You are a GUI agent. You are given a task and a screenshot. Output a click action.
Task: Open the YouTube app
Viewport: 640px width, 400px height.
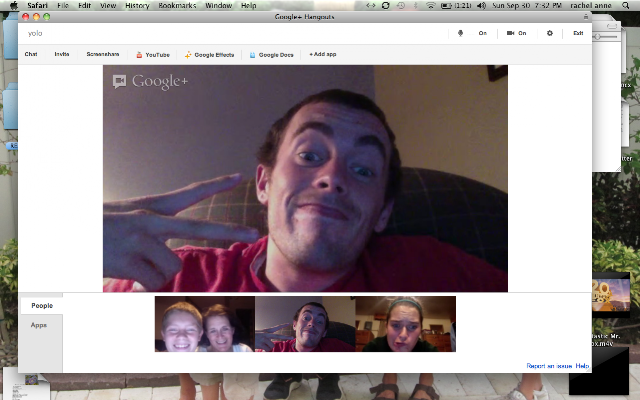(x=153, y=55)
